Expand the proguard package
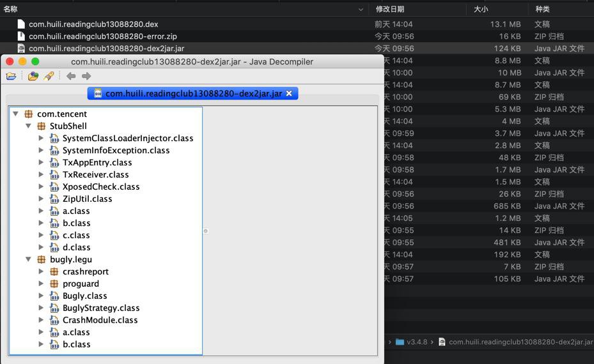Screen dimensions: 594x364 pos(41,284)
